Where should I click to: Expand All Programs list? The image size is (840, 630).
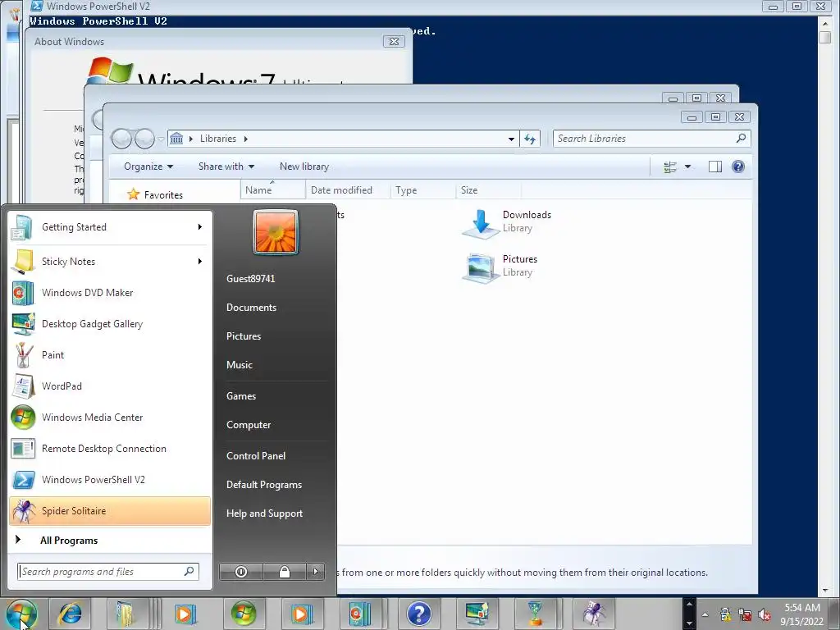pos(109,540)
